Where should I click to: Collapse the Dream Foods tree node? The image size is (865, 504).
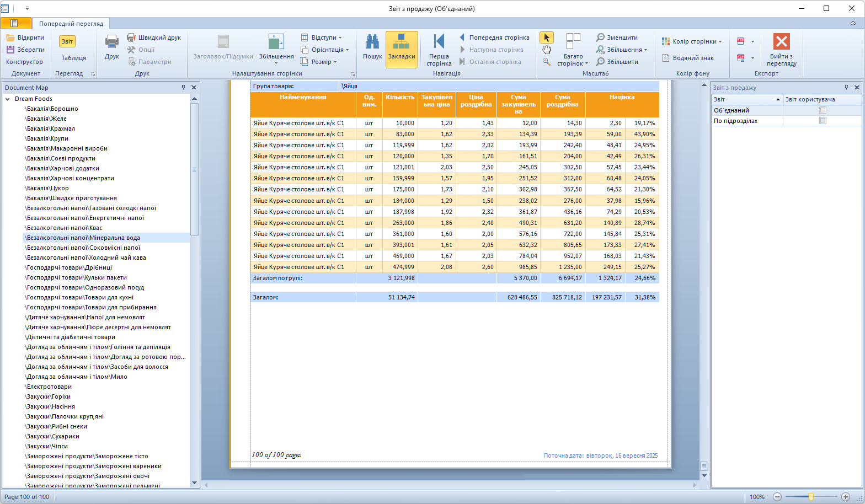click(8, 99)
